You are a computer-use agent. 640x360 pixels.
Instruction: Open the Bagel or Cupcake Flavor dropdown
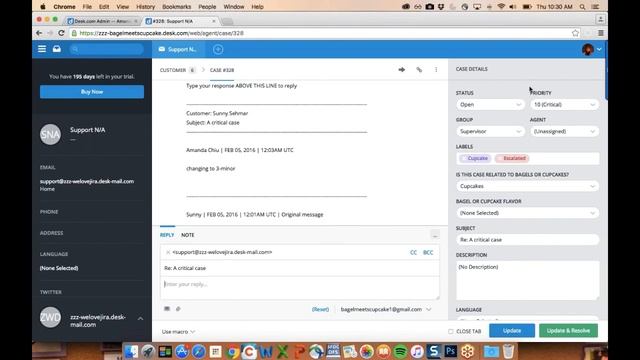pos(527,213)
